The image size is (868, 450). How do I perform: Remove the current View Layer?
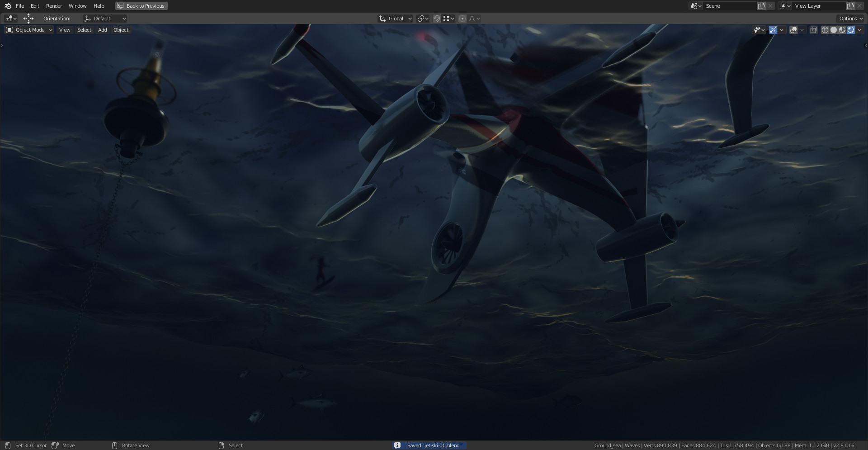(x=859, y=6)
